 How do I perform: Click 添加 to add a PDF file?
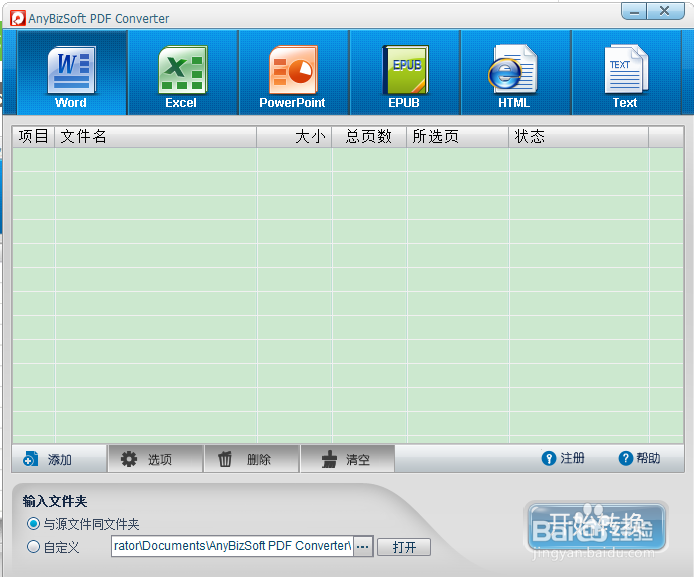(59, 459)
